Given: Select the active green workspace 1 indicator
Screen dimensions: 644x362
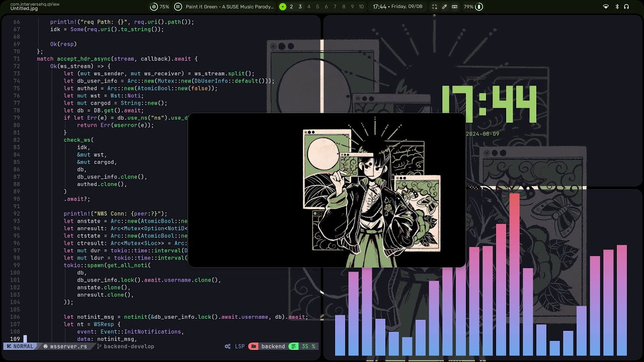Looking at the screenshot, I should click(x=283, y=7).
